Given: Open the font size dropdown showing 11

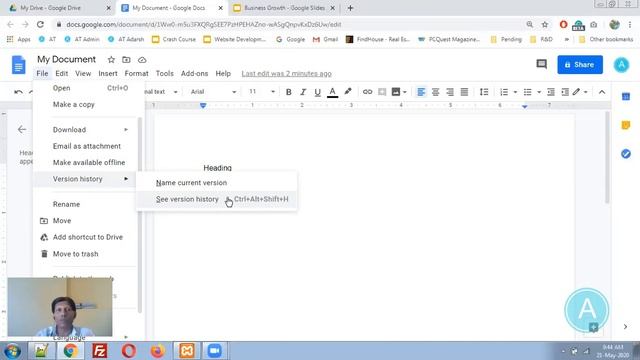Looking at the screenshot, I should (262, 92).
